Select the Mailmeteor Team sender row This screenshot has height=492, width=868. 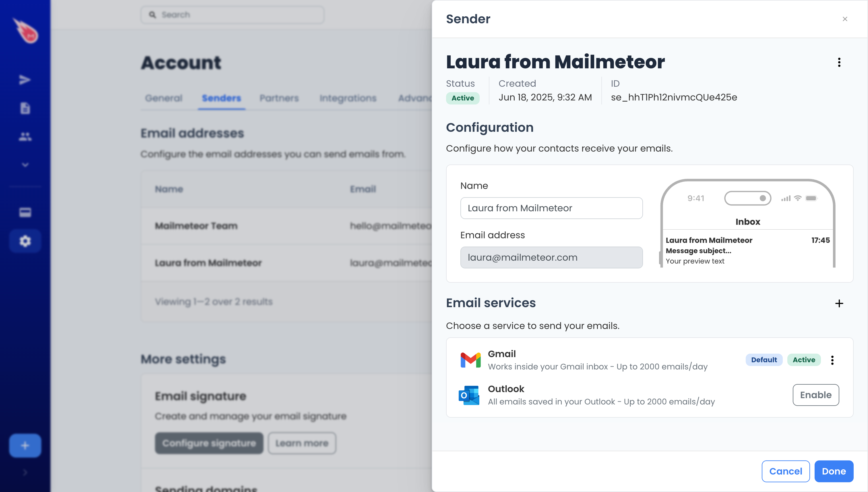286,226
